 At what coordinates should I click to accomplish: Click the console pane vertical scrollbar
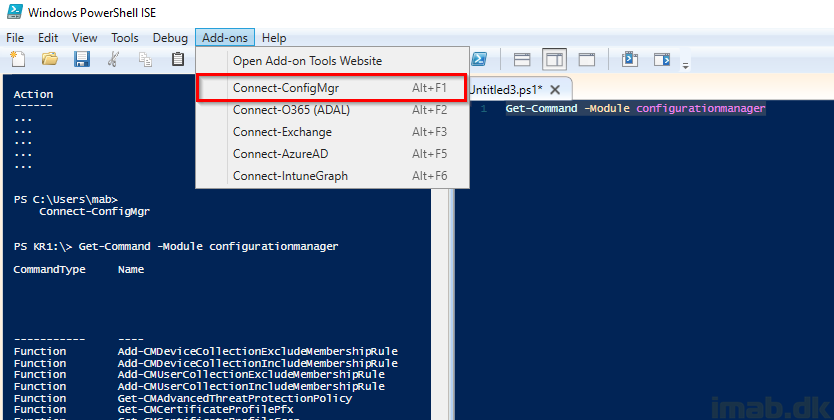[x=440, y=303]
